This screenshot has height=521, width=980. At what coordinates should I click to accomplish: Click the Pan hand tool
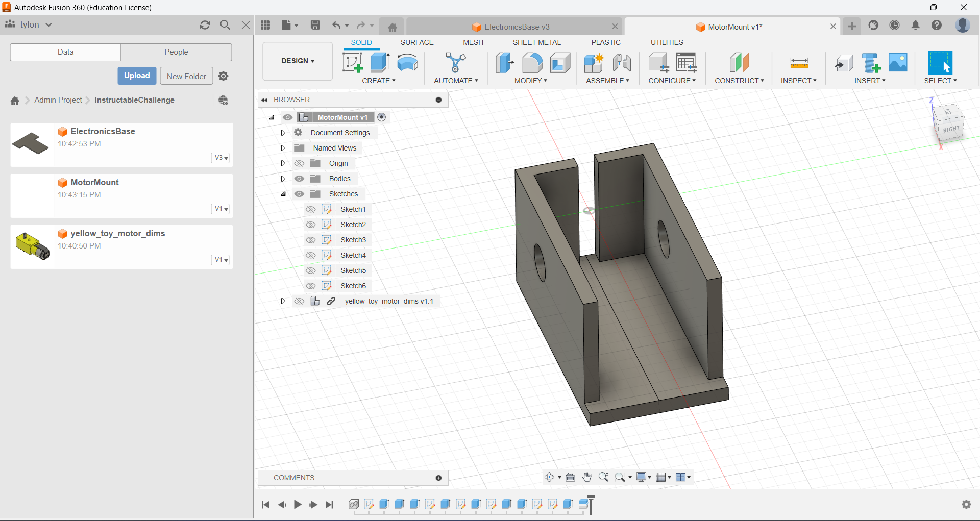pyautogui.click(x=587, y=477)
